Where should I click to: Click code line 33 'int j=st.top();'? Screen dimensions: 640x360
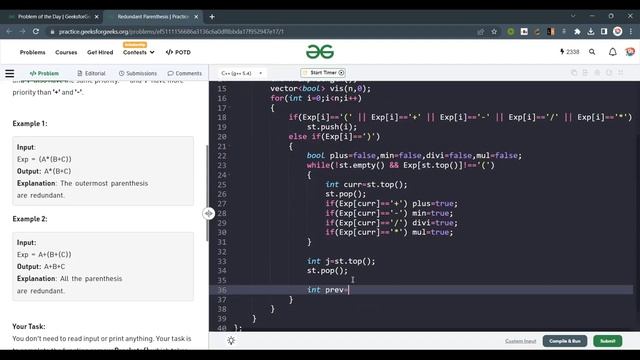pos(341,261)
